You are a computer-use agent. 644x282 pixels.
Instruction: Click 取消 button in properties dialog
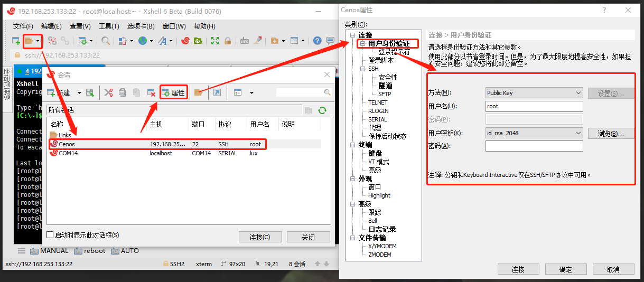click(613, 269)
